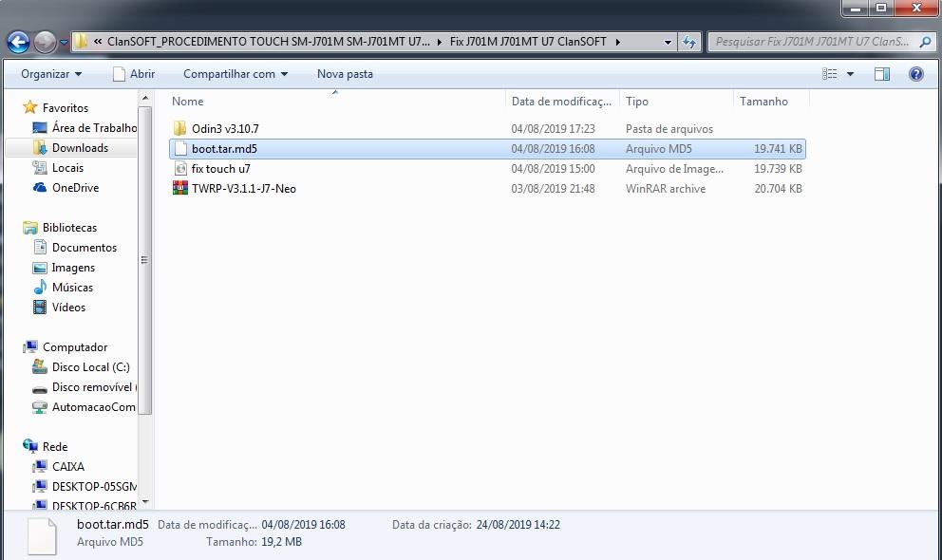Click the Abrir toolbar button
942x560 pixels.
click(x=134, y=74)
